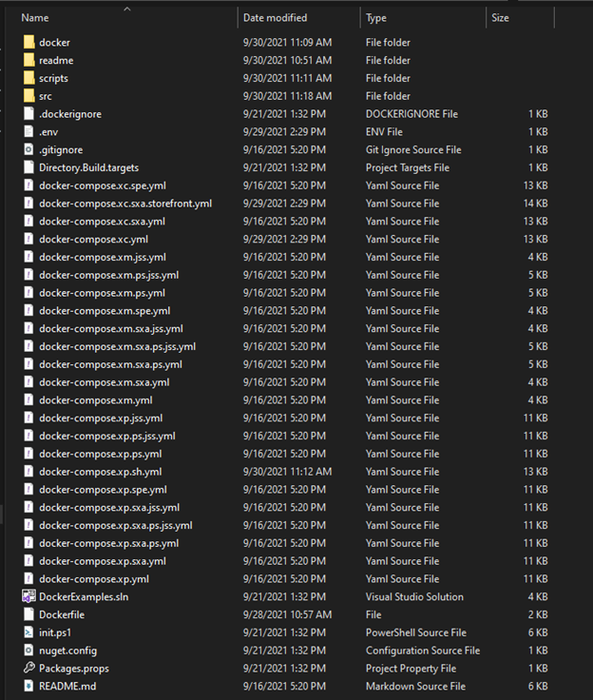The height and width of the screenshot is (700, 593).
Task: Click the docker-compose.xp.sh.yml file icon
Action: pyautogui.click(x=29, y=472)
